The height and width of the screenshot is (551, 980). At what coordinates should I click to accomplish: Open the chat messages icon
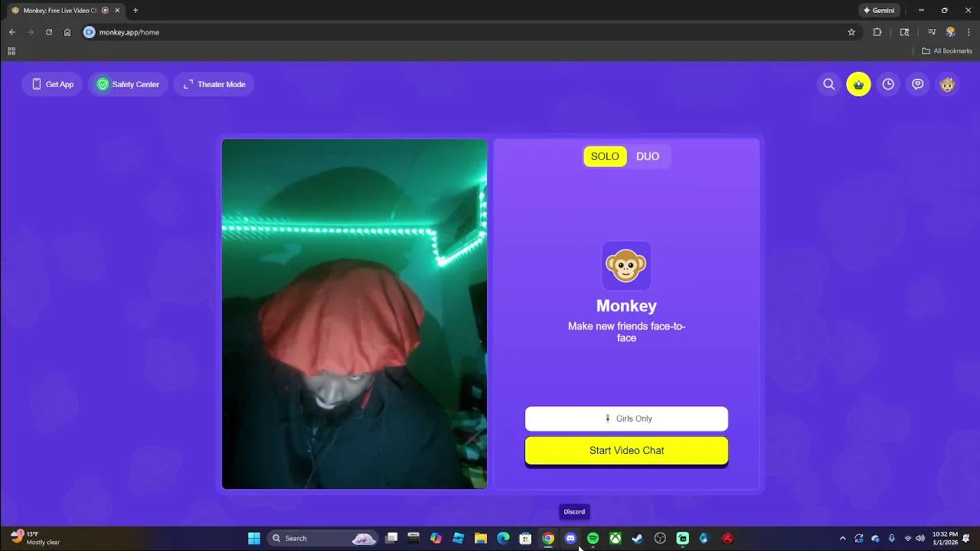click(918, 84)
